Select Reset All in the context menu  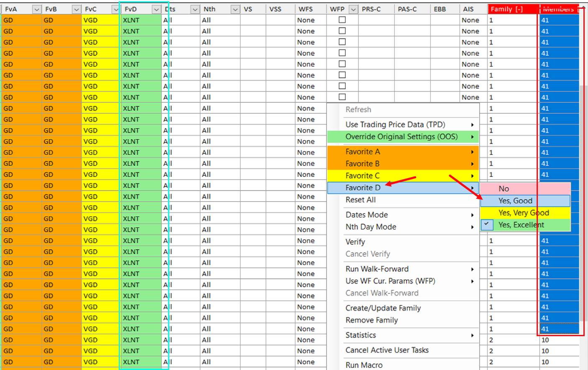pos(360,200)
